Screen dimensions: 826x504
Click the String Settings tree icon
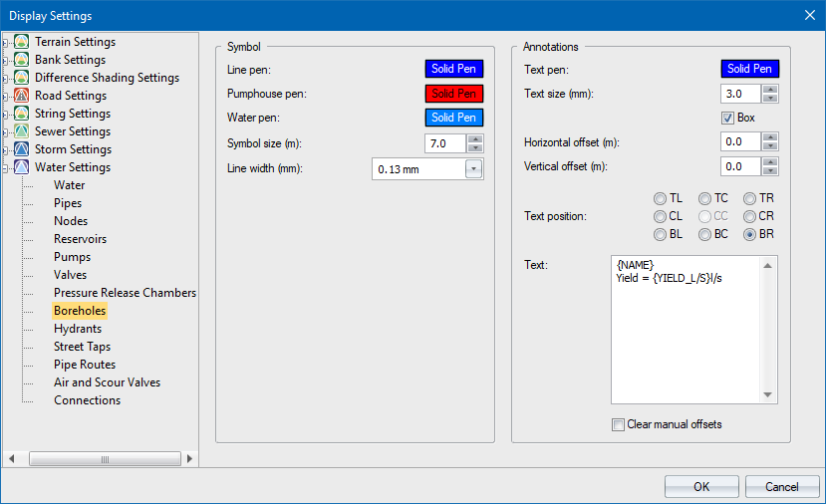(22, 114)
